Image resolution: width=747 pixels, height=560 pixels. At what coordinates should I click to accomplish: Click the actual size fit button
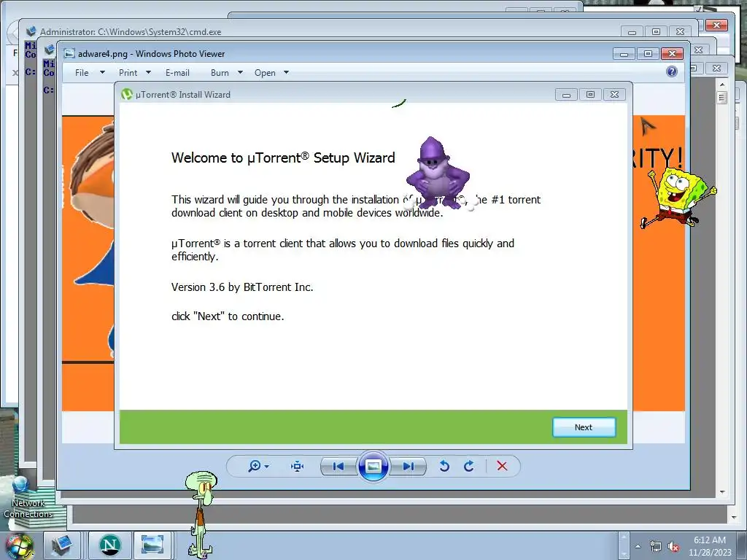click(298, 466)
